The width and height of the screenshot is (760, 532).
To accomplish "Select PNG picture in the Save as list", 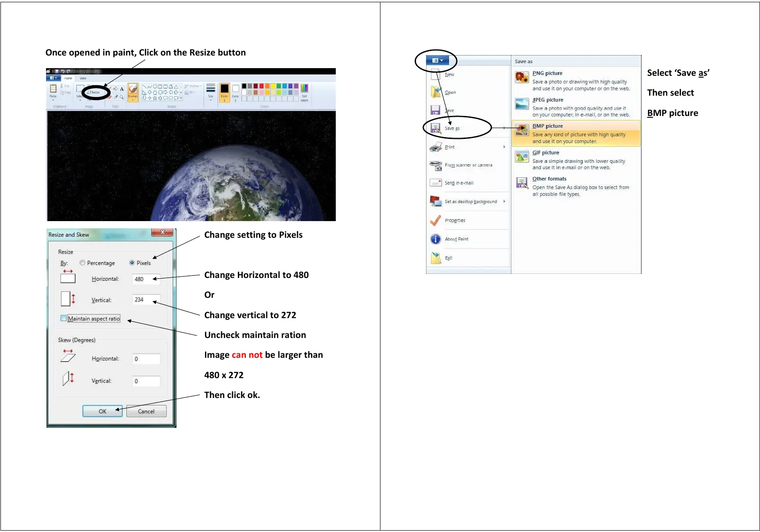I will coord(576,80).
